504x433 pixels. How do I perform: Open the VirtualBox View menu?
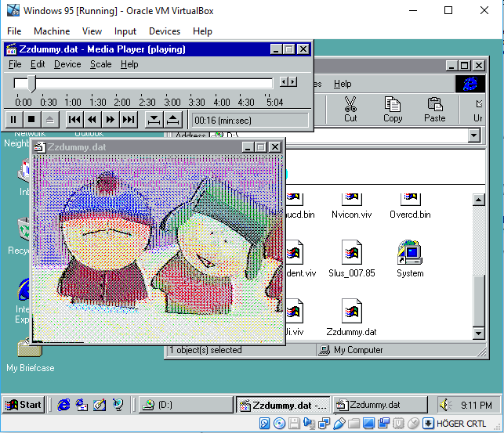pyautogui.click(x=92, y=31)
